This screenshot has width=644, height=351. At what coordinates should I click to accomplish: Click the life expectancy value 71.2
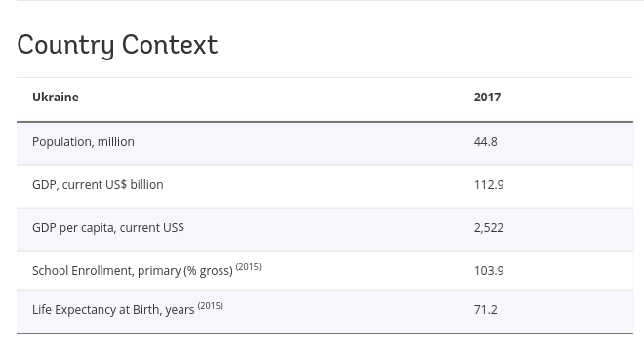(486, 310)
